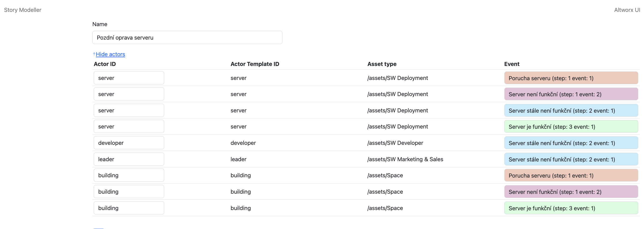The height and width of the screenshot is (229, 644).
Task: Click purple Server není funkční event for building
Action: pyautogui.click(x=571, y=192)
